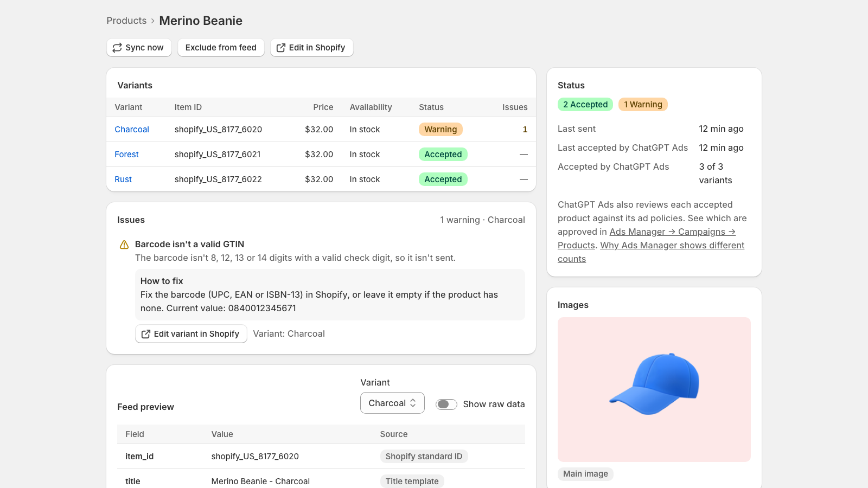Click Edit variant in Shopify button
The image size is (868, 488).
pos(191,334)
